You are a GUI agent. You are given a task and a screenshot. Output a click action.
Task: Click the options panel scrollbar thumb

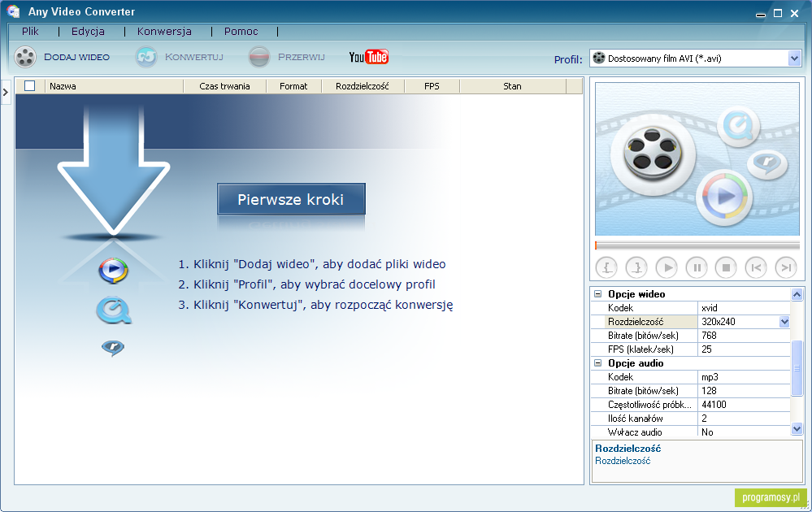click(x=797, y=369)
